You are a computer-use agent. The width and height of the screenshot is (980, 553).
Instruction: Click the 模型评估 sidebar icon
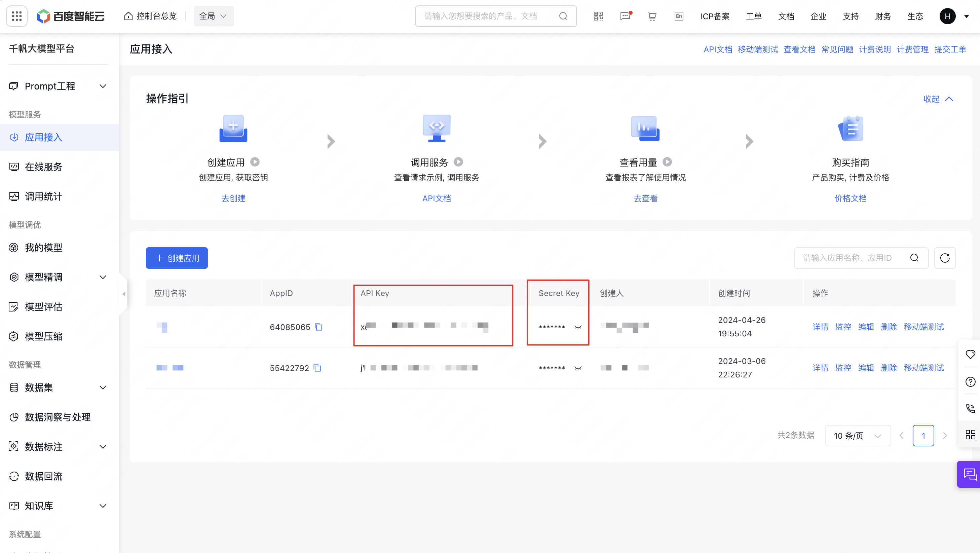click(x=15, y=306)
